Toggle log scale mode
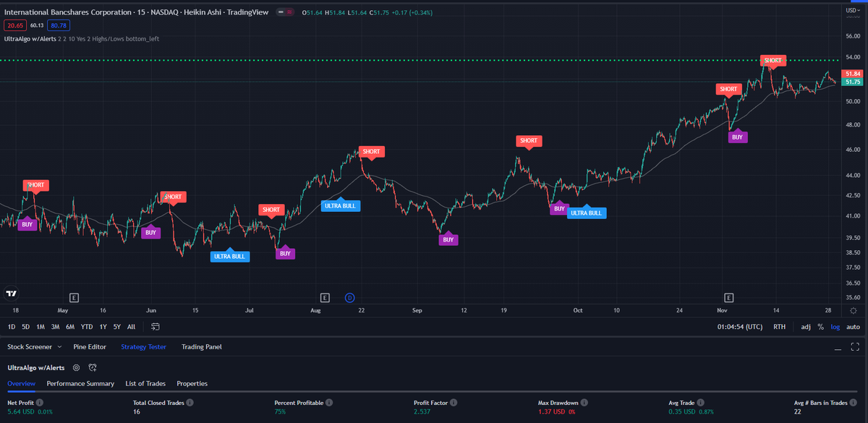 (x=835, y=327)
